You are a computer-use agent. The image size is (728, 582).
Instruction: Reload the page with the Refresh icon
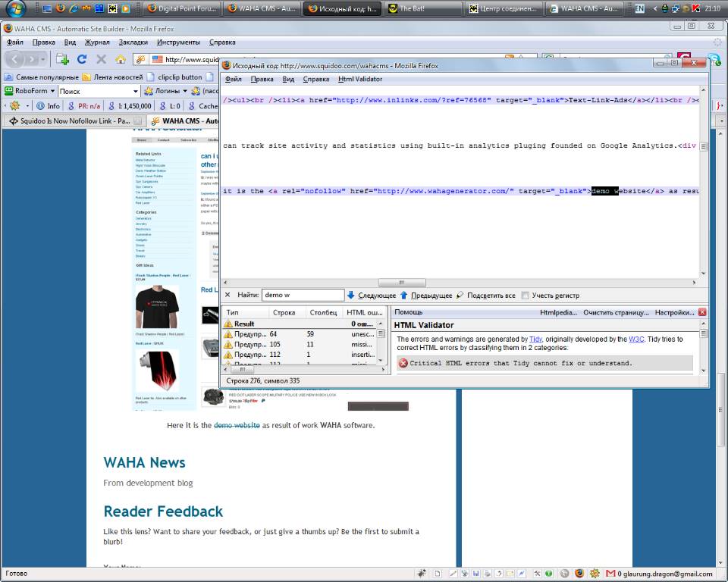click(82, 59)
